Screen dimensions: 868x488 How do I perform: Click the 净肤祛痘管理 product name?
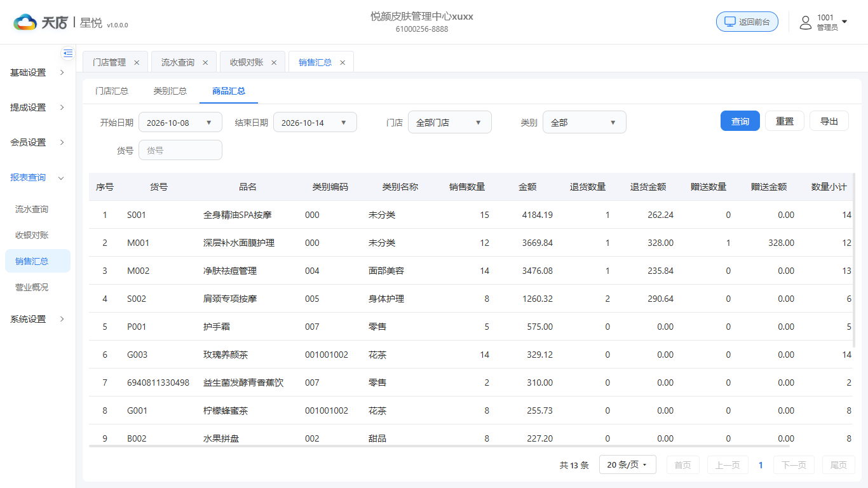coord(230,271)
